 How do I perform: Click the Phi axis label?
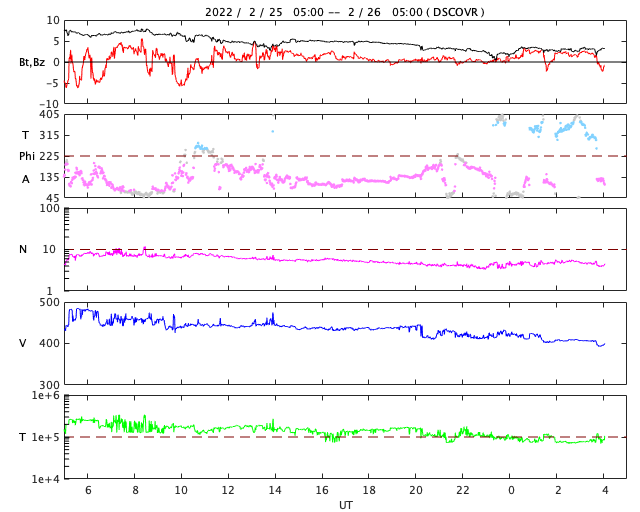27,156
